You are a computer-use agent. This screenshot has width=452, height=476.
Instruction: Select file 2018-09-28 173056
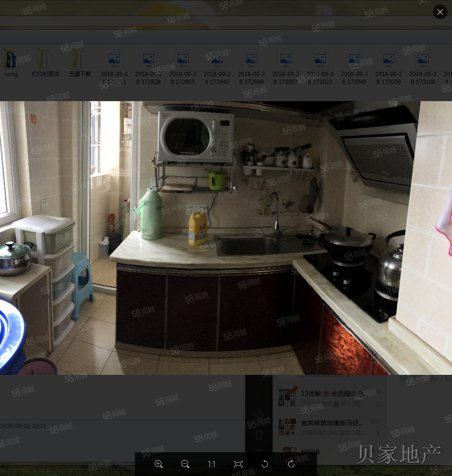[388, 65]
